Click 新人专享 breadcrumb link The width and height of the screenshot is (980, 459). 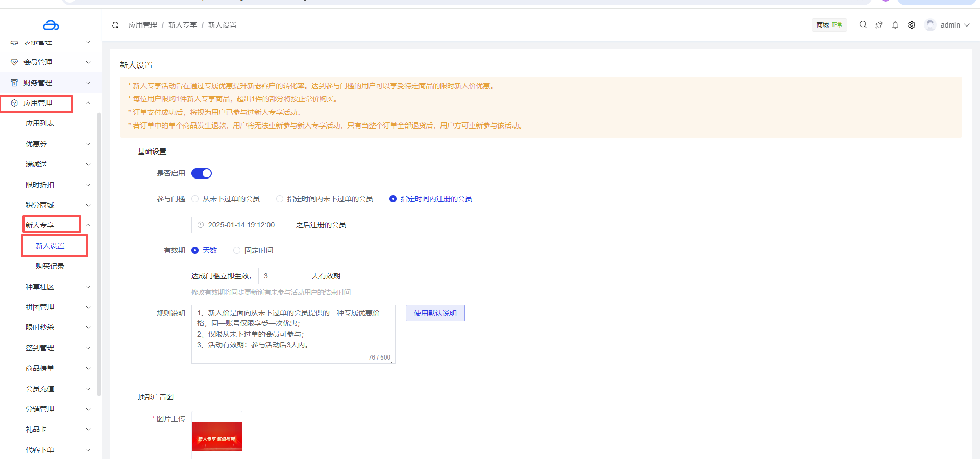point(182,25)
